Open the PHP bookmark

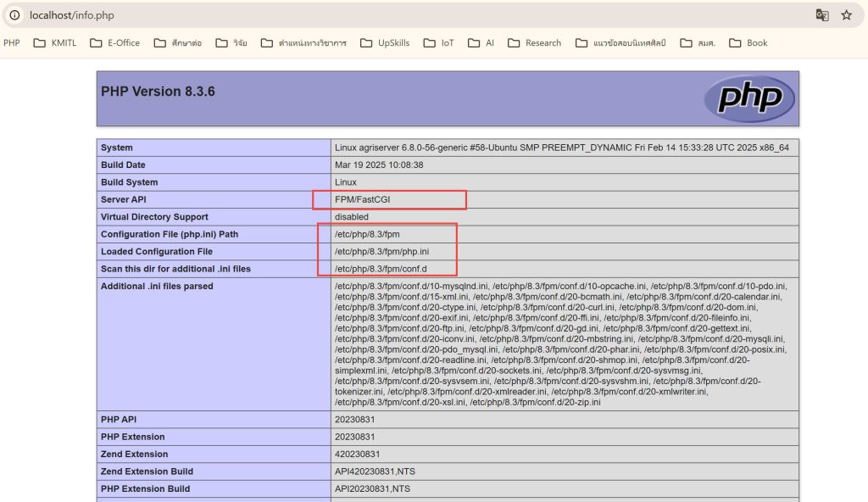tap(11, 42)
